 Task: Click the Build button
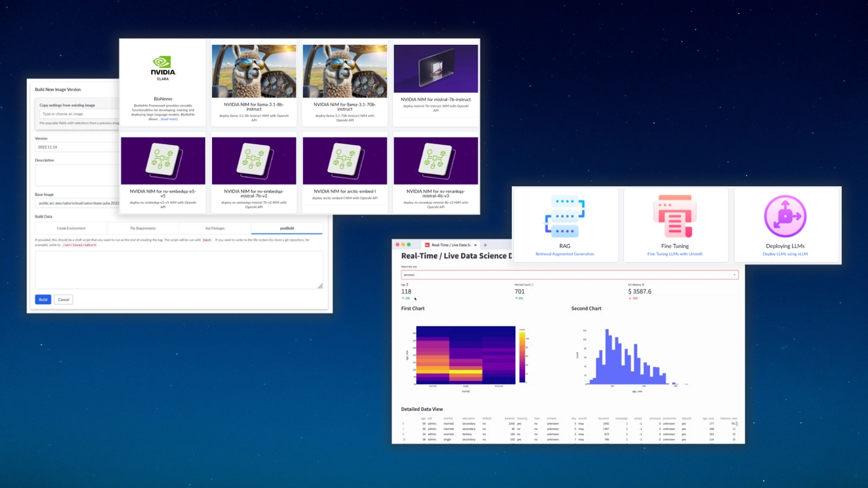pyautogui.click(x=43, y=299)
